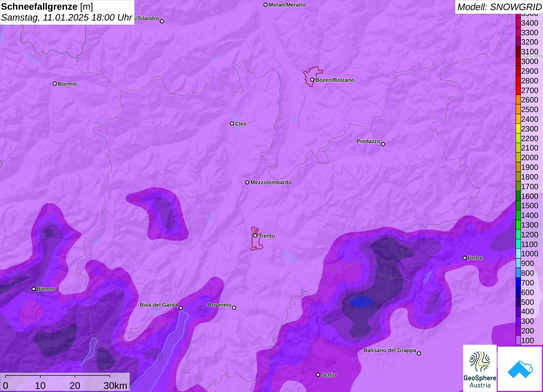Viewport: 543px width, 392px height.
Task: Click the blue 600 m snowline patch
Action: pyautogui.click(x=361, y=302)
